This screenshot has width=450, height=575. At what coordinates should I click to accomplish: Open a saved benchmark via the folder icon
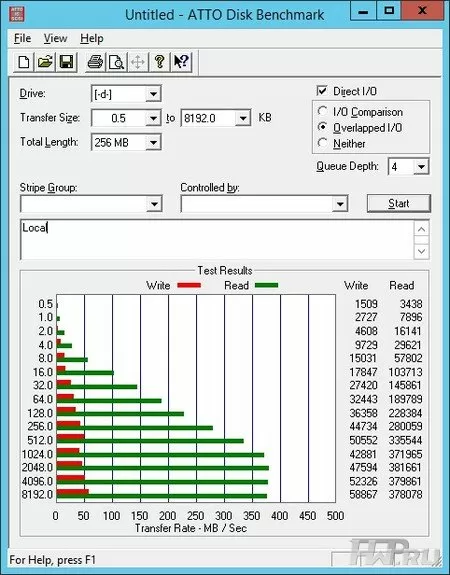click(45, 62)
